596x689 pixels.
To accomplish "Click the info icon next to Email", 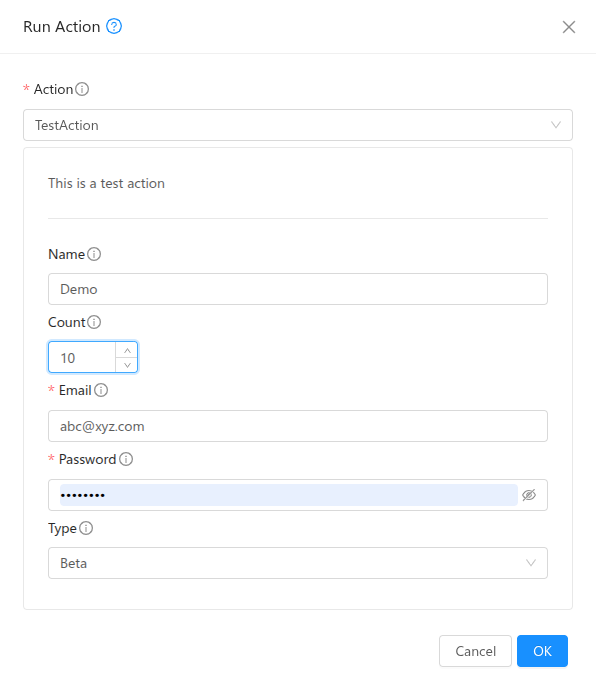I will [101, 390].
